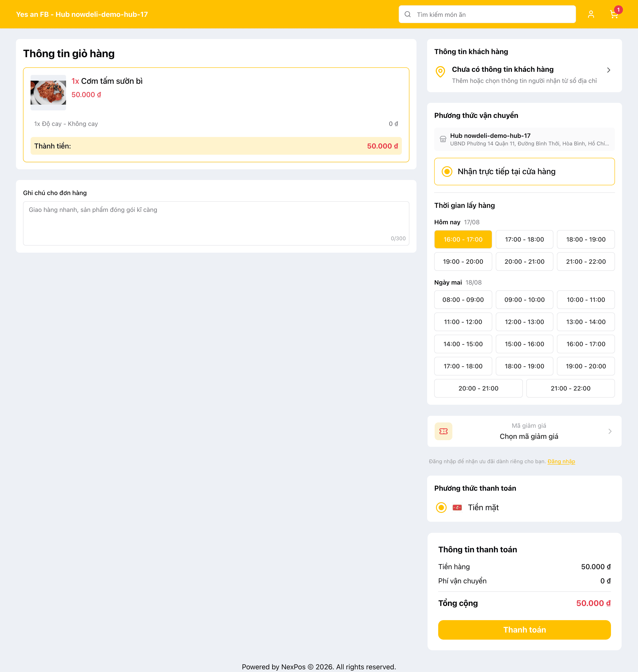Image resolution: width=638 pixels, height=672 pixels.
Task: Select the Tiền mặt payment radio
Action: tap(441, 507)
